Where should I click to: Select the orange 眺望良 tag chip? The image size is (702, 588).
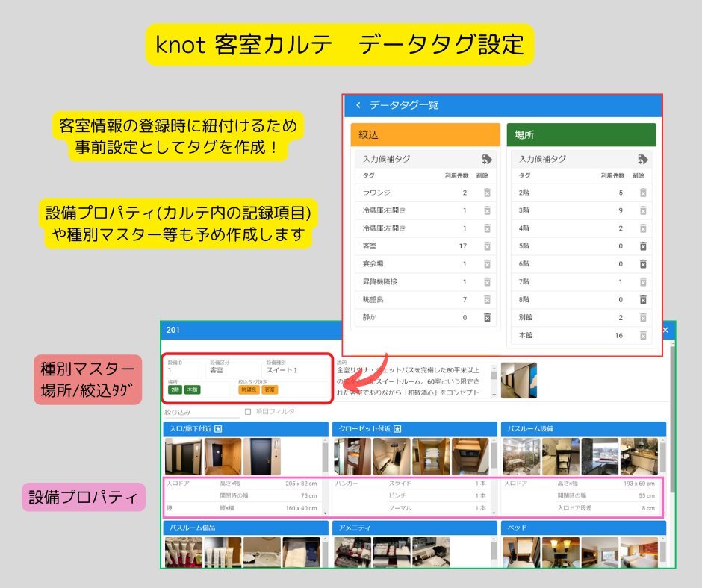pos(249,390)
